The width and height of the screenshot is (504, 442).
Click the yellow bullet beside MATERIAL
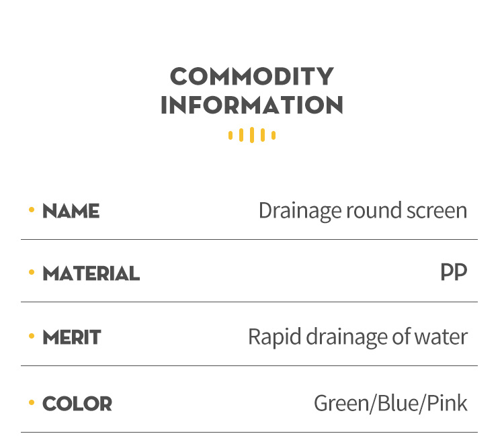(32, 273)
